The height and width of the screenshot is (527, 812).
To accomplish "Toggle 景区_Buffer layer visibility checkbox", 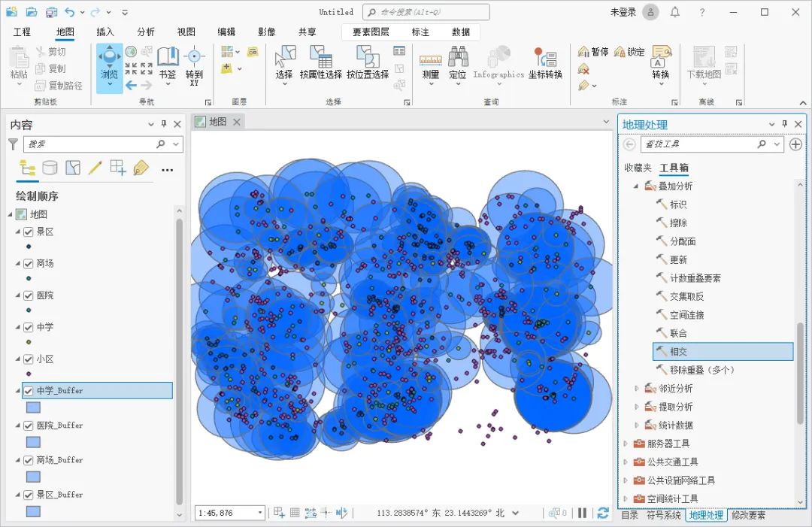I will click(29, 495).
